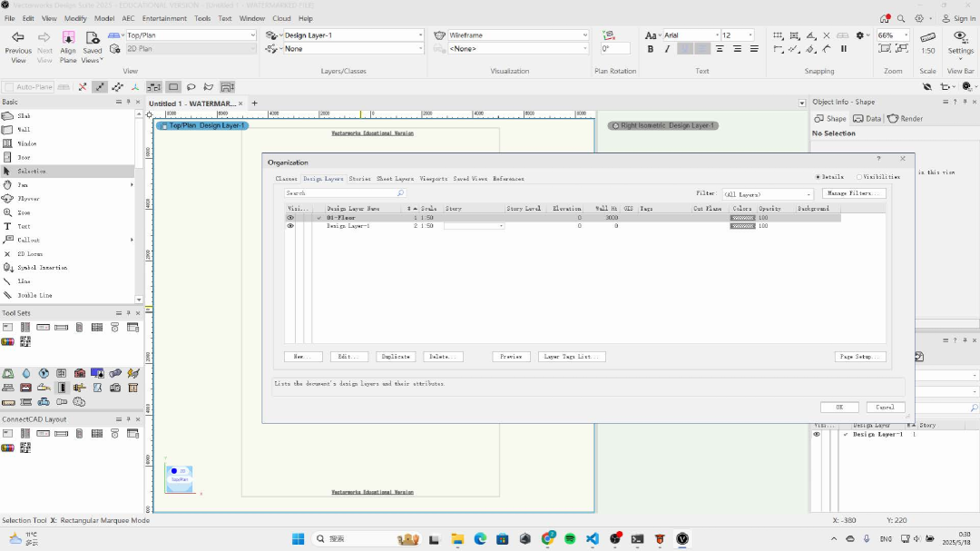Expand the Wireframe render mode dropdown

pos(517,35)
